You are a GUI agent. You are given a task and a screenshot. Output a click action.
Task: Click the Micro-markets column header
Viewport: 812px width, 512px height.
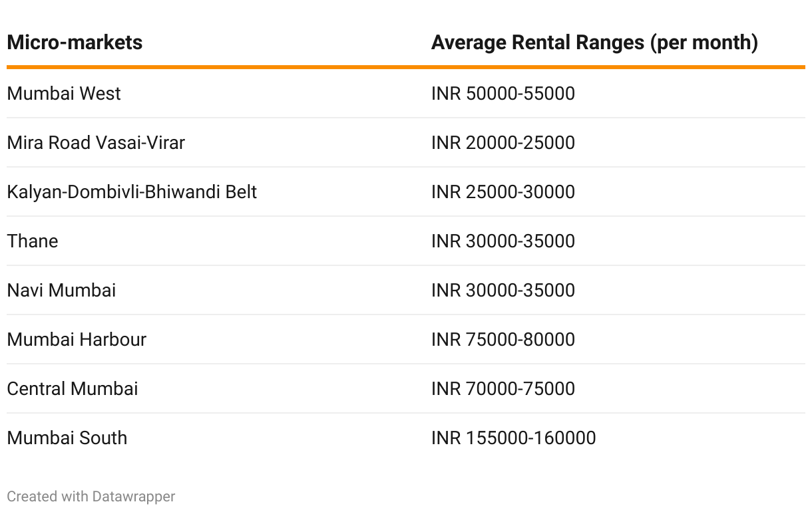pos(75,43)
